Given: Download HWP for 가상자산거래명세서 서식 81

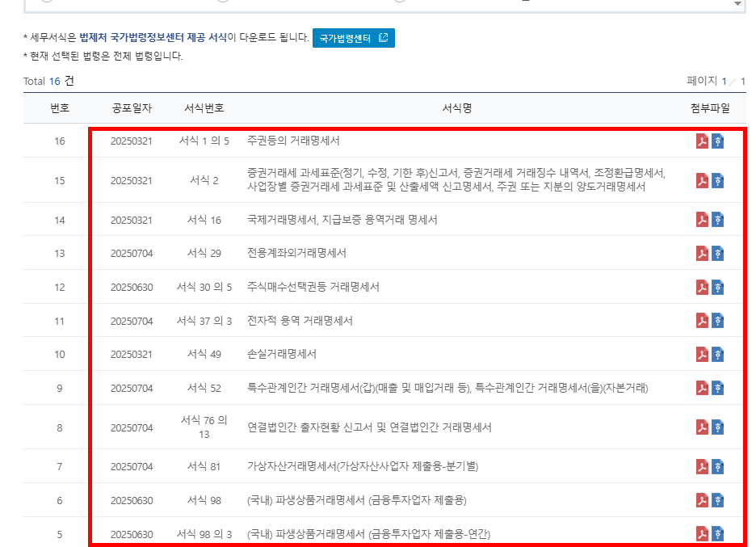Looking at the screenshot, I should tap(719, 466).
